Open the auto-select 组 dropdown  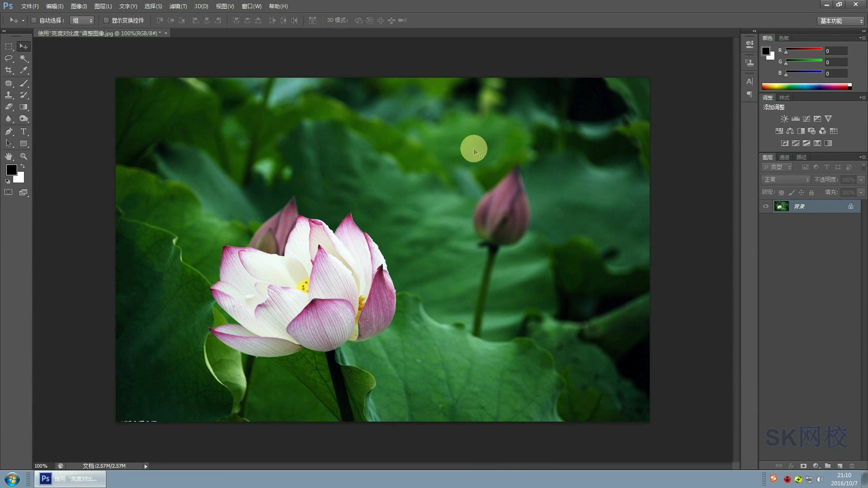pos(82,20)
